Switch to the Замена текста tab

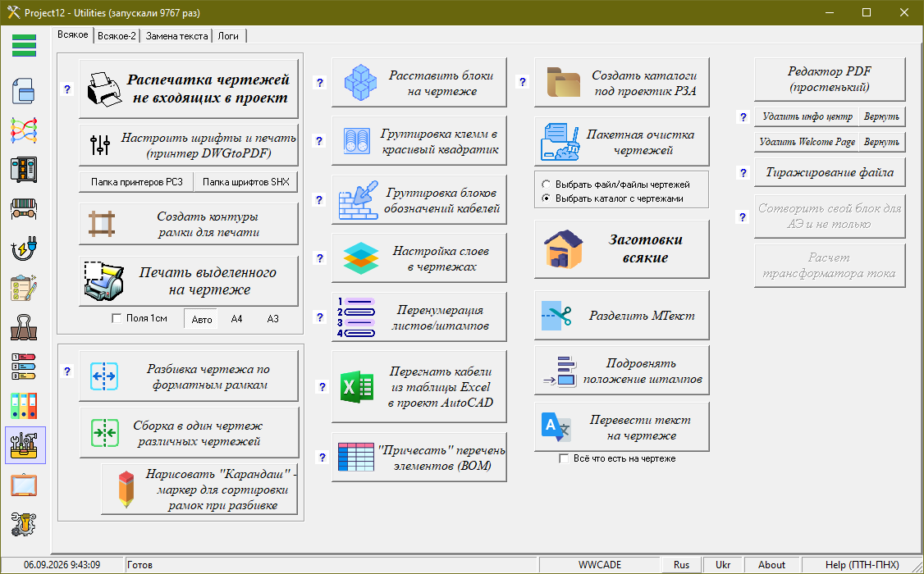[x=176, y=36]
